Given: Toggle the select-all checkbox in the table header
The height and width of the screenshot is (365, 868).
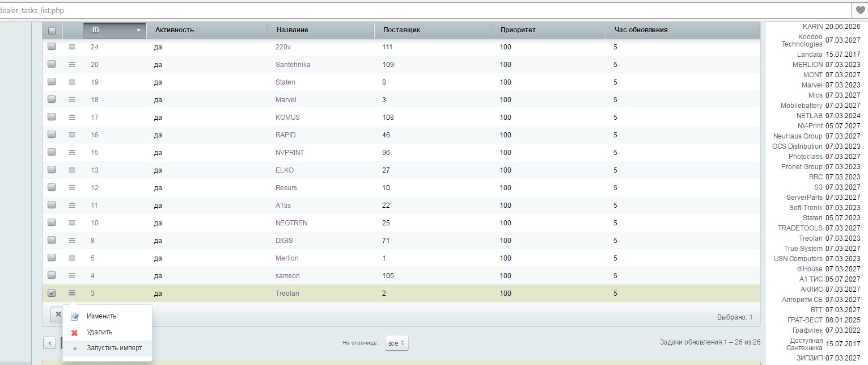Looking at the screenshot, I should [x=52, y=30].
